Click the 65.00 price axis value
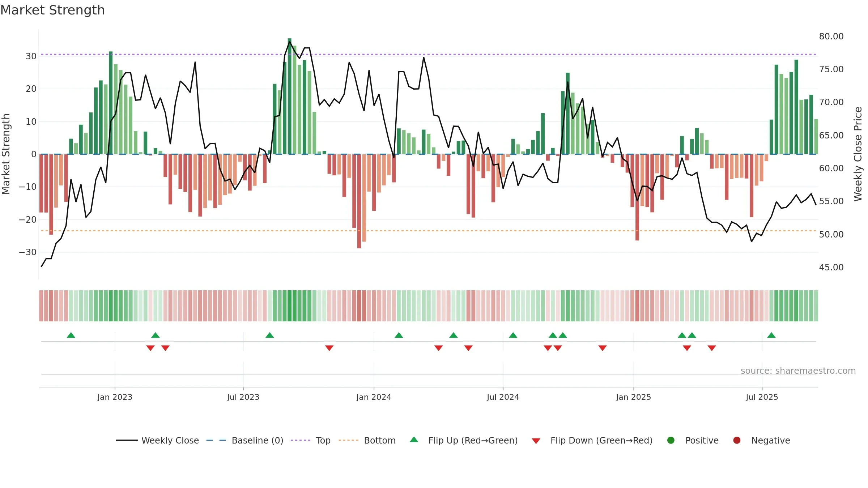This screenshot has height=488, width=868. click(831, 136)
